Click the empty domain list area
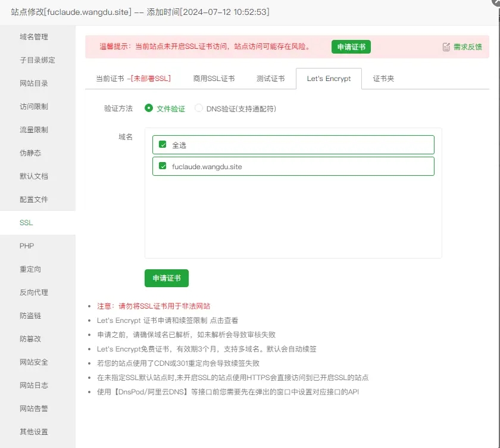The height and width of the screenshot is (448, 500). point(293,217)
